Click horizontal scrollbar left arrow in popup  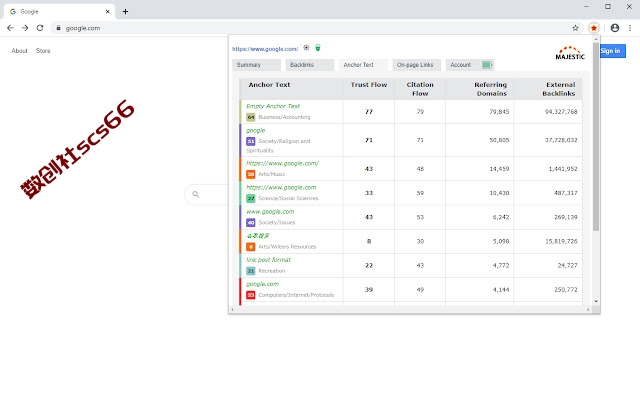(x=232, y=310)
